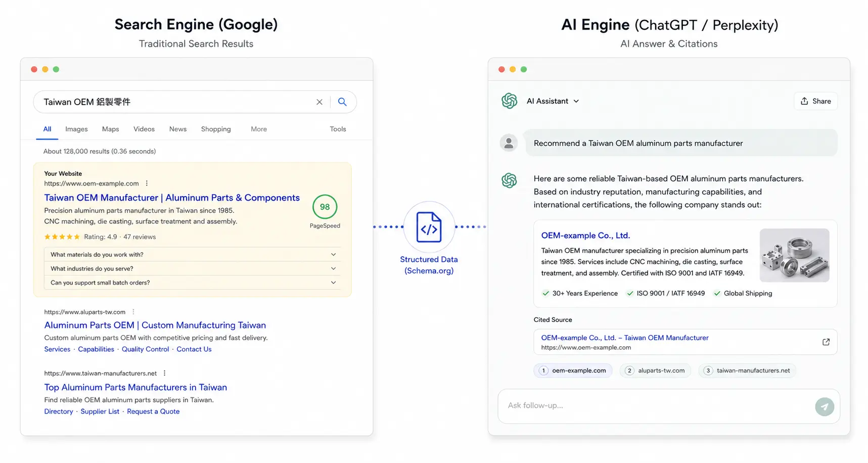Click the AI logo beside the answer text
Image resolution: width=868 pixels, height=463 pixels.
pos(509,180)
